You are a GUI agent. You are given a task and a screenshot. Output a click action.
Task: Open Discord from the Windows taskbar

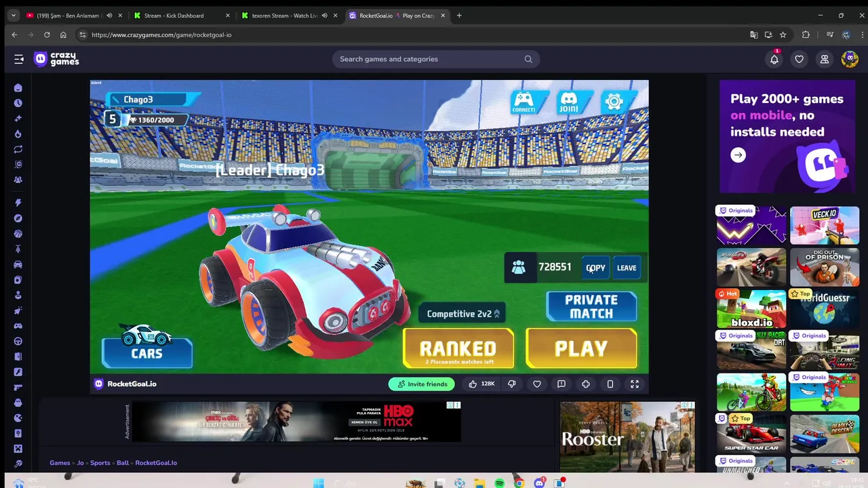[539, 483]
